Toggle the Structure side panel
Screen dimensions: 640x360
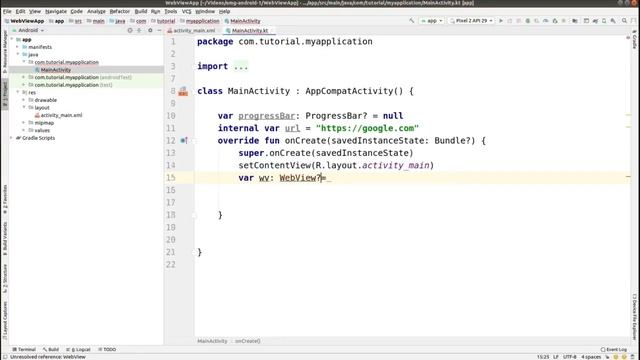click(4, 279)
